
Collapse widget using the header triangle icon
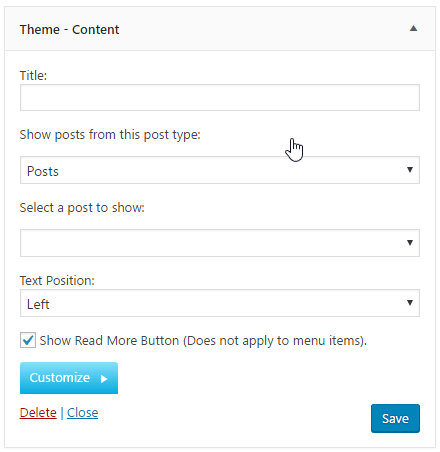(413, 28)
